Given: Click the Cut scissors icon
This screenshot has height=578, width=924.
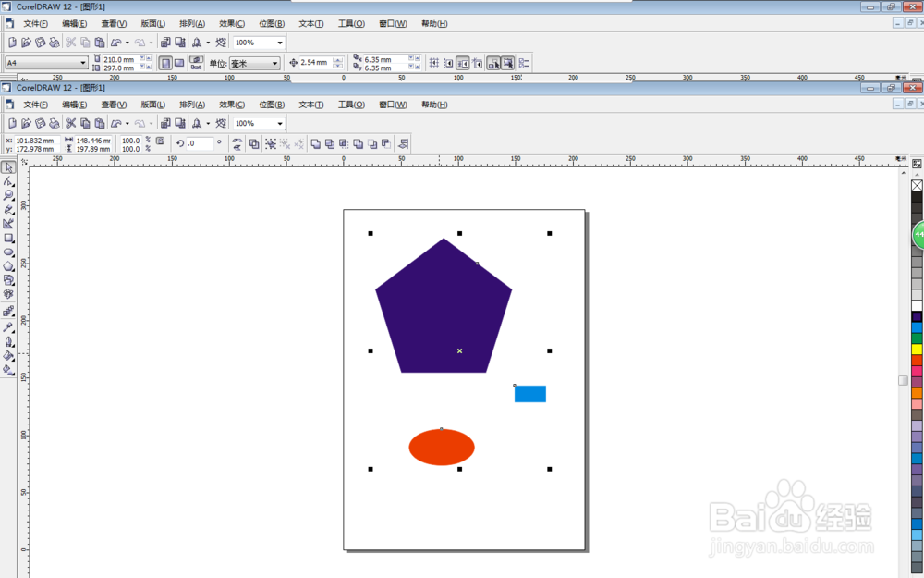Looking at the screenshot, I should pyautogui.click(x=69, y=123).
